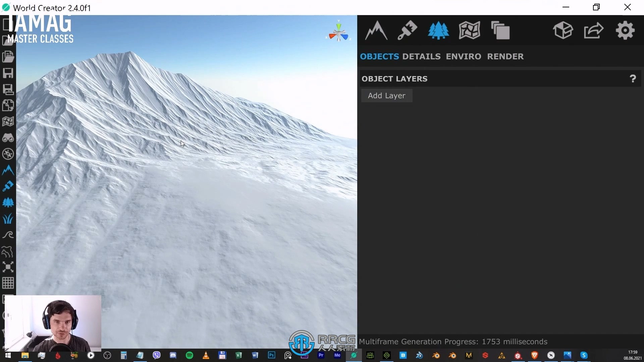Click the water wave icon in left sidebar

pyautogui.click(x=8, y=235)
